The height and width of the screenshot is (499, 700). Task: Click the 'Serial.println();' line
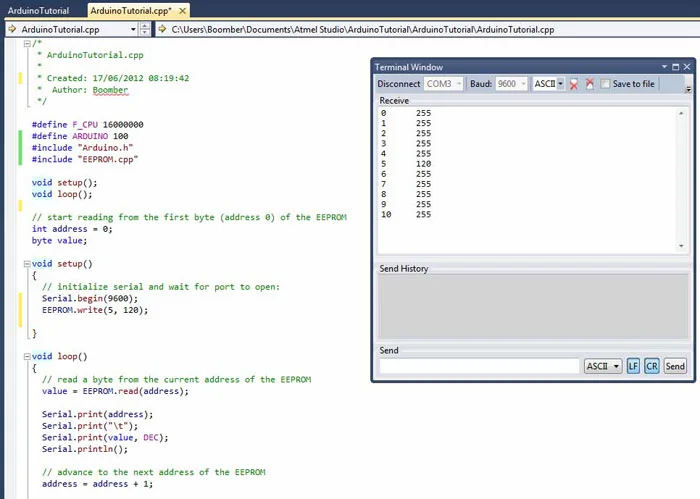pyautogui.click(x=85, y=449)
